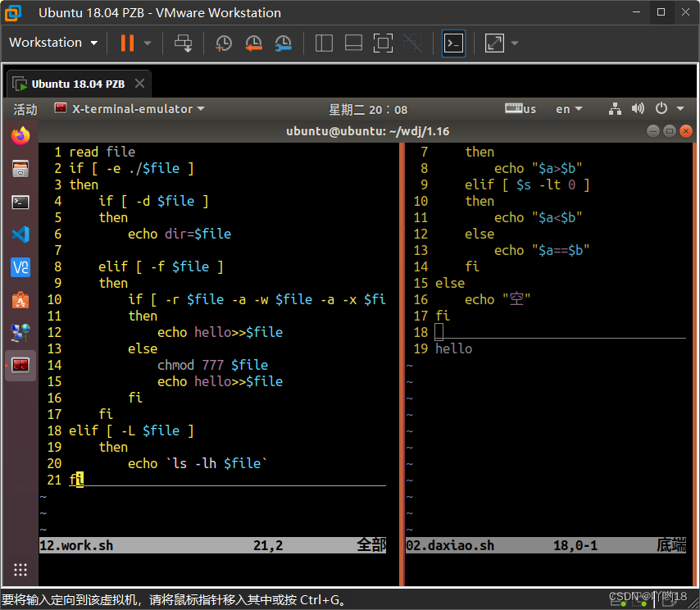The width and height of the screenshot is (700, 610).
Task: Take a snapshot of the virtual machine
Action: (x=223, y=43)
